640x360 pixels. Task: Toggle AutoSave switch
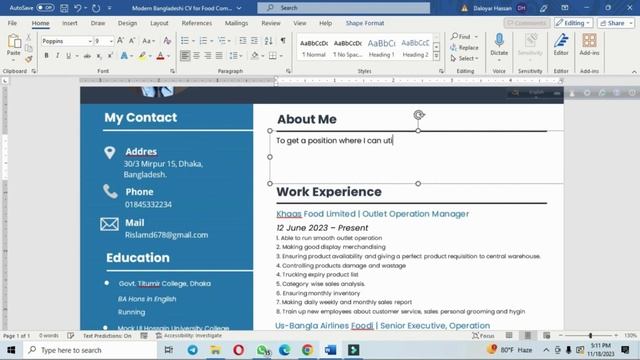pyautogui.click(x=45, y=8)
